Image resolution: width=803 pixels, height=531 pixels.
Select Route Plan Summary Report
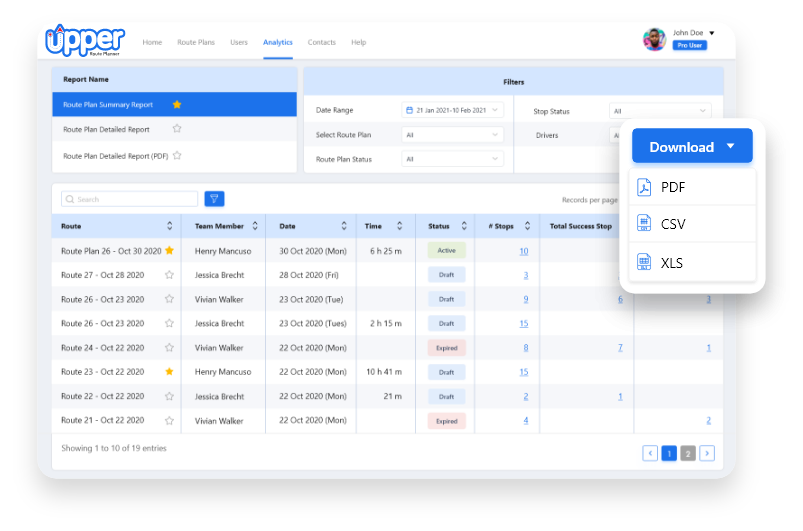click(x=175, y=104)
